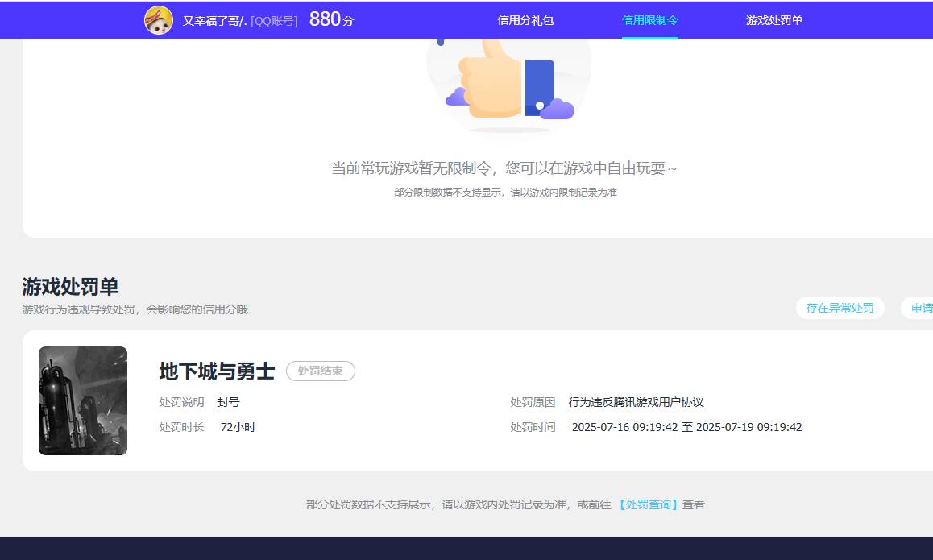Click the 880分 credit score
The image size is (933, 560).
[x=330, y=19]
